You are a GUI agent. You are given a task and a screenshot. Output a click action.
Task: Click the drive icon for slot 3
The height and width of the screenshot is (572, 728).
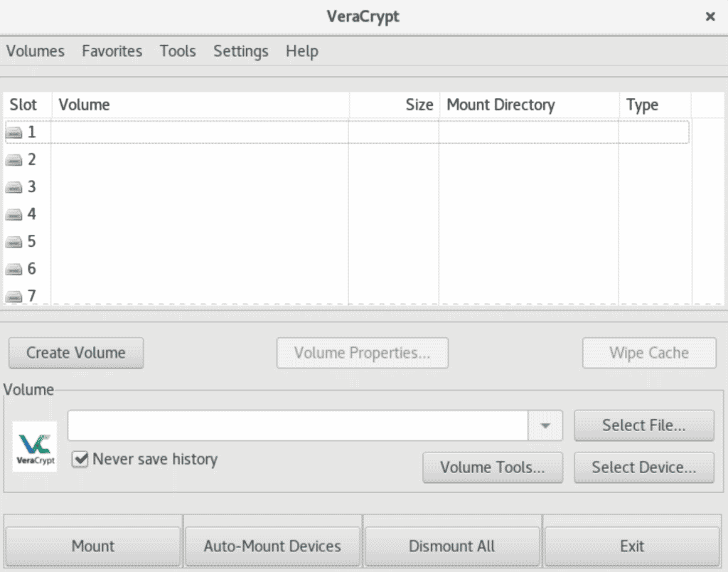13,187
